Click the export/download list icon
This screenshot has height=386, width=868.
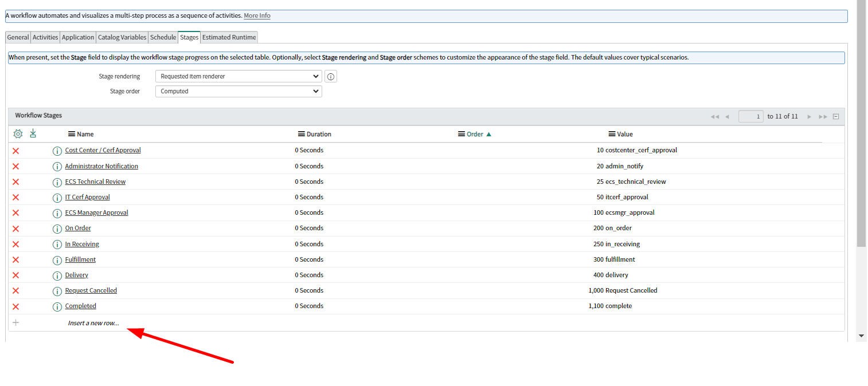pos(33,133)
